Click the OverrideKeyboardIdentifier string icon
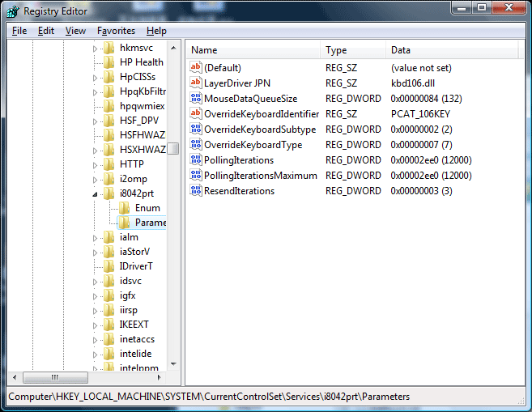 (195, 114)
